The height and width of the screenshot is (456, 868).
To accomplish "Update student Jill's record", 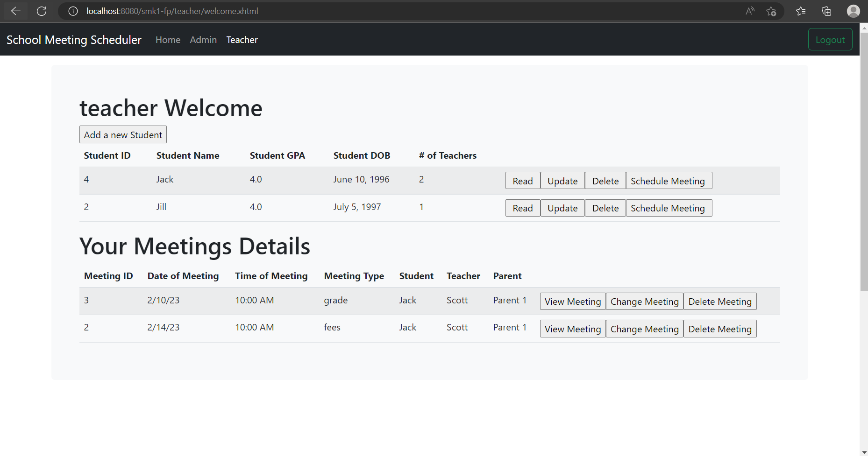I will pyautogui.click(x=562, y=208).
